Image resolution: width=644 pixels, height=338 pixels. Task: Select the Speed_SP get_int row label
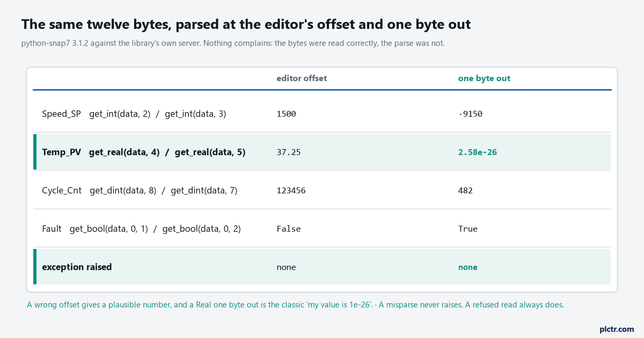coord(134,114)
